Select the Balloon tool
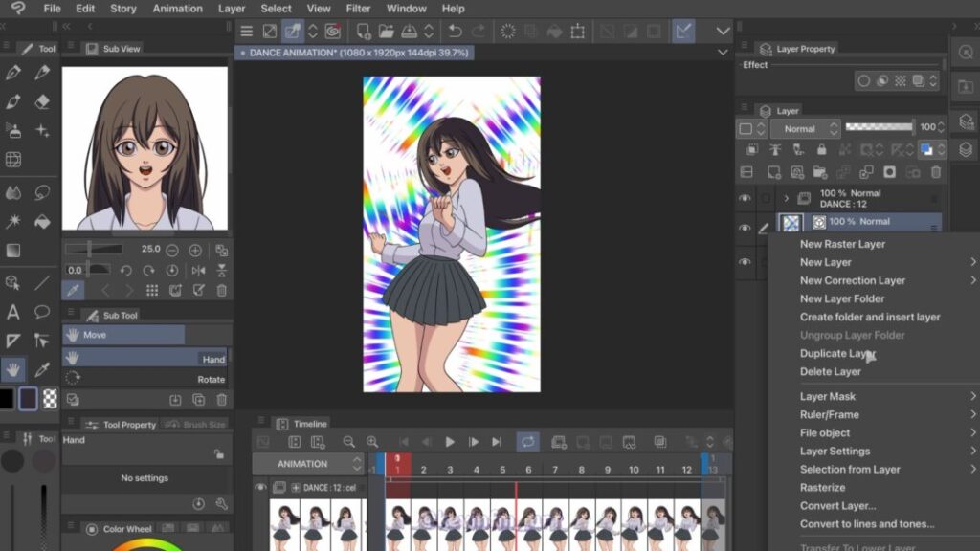 click(x=42, y=312)
